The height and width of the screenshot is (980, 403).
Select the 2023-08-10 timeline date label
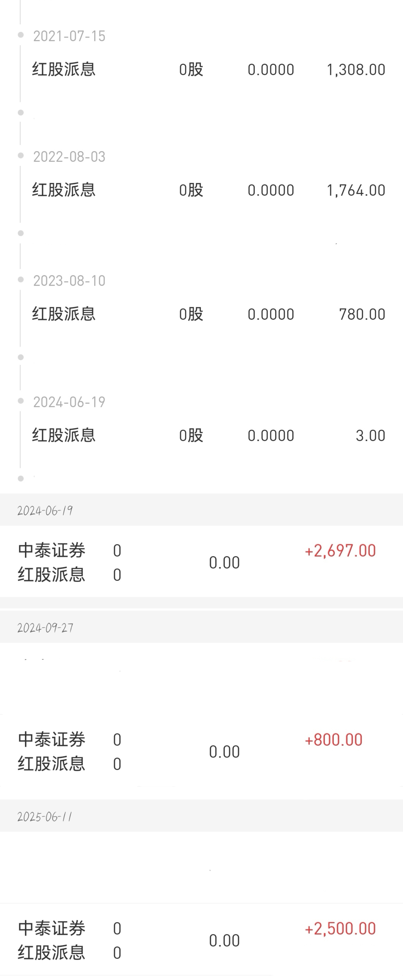[x=69, y=281]
